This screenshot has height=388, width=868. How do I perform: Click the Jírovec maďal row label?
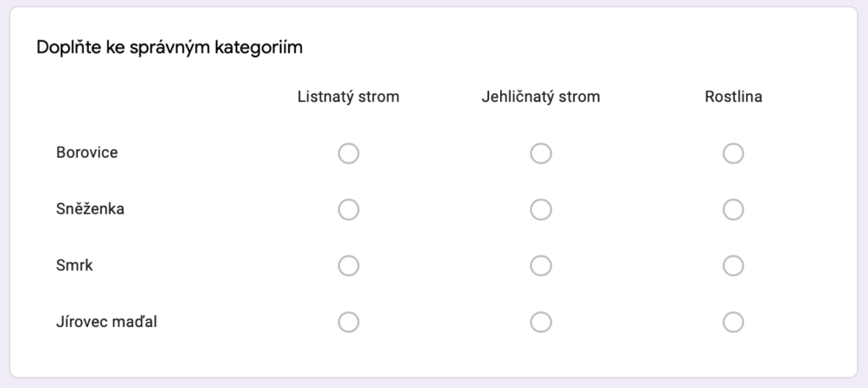point(106,322)
